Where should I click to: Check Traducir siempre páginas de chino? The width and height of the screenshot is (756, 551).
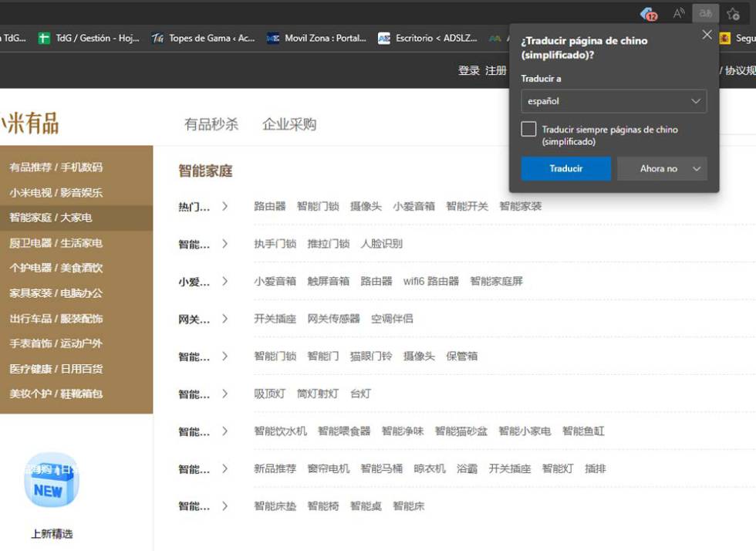coord(528,129)
